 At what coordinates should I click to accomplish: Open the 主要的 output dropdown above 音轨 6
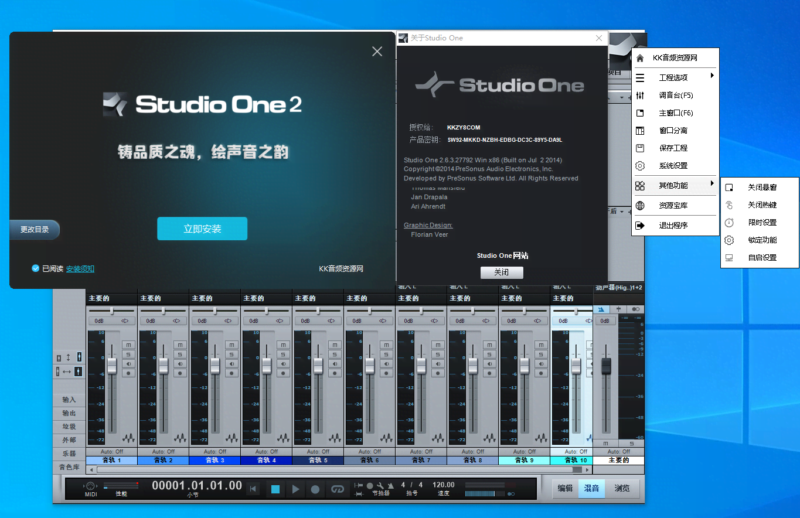pyautogui.click(x=369, y=298)
